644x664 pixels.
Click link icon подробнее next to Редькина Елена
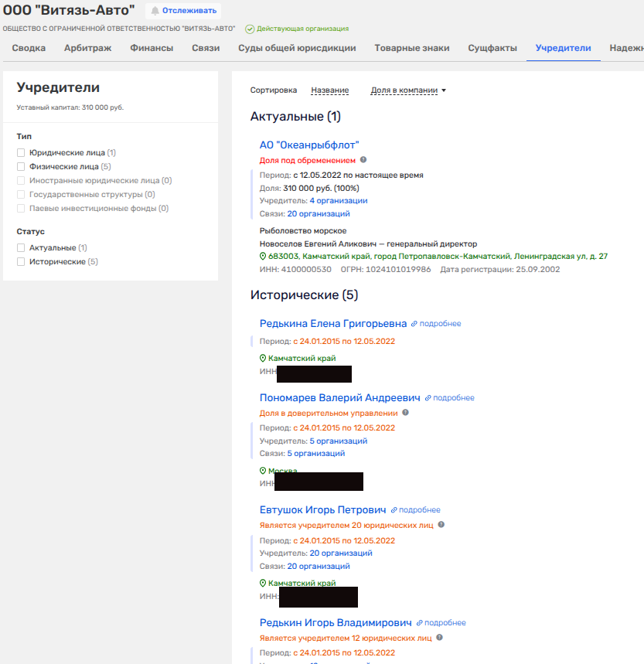[414, 324]
